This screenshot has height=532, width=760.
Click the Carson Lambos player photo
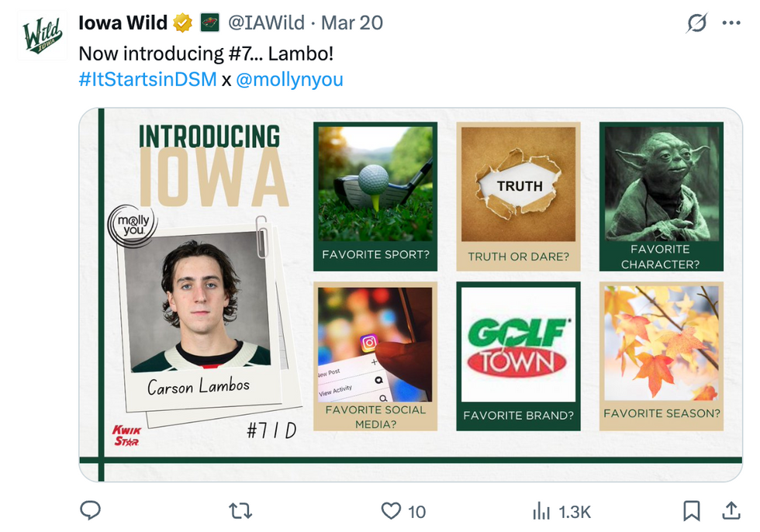coord(198,302)
